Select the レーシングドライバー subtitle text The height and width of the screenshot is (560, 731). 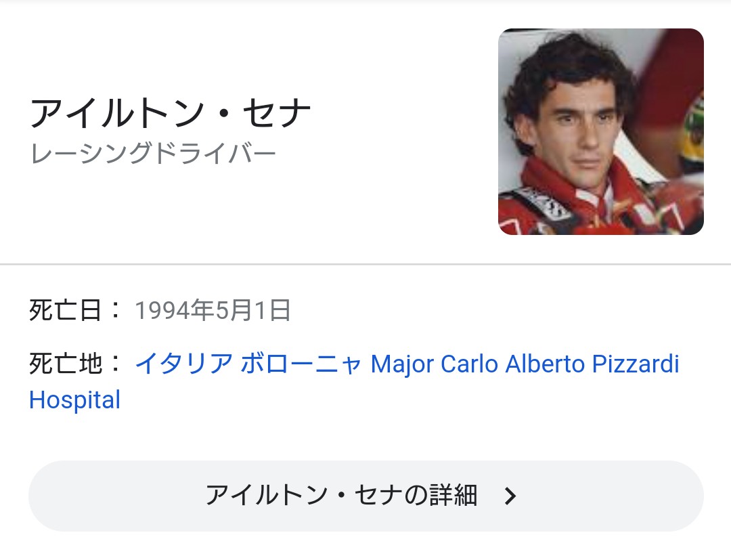[153, 154]
